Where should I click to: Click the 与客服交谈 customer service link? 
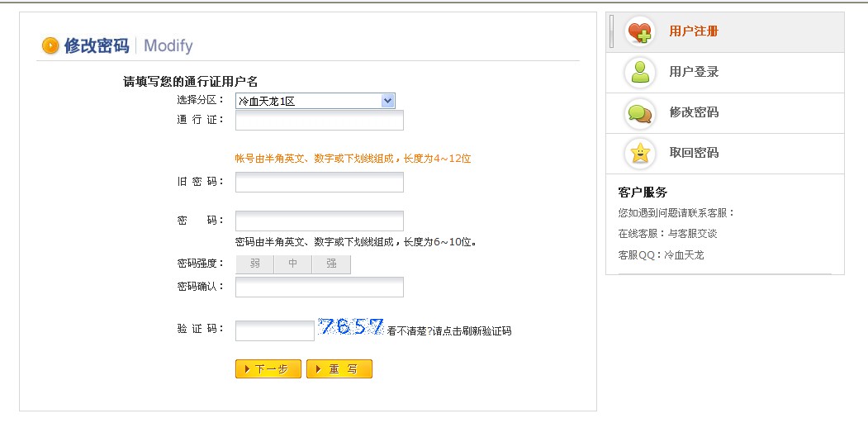click(x=692, y=234)
